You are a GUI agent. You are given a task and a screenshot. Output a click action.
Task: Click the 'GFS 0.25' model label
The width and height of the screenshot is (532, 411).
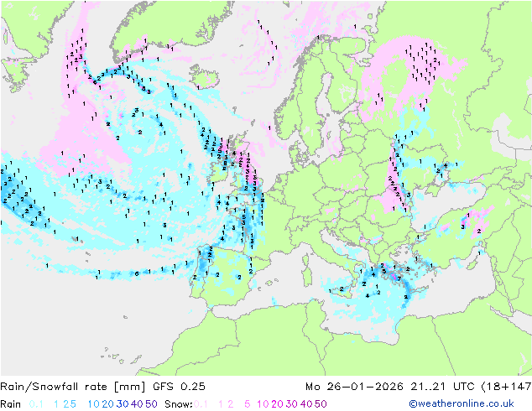179,387
